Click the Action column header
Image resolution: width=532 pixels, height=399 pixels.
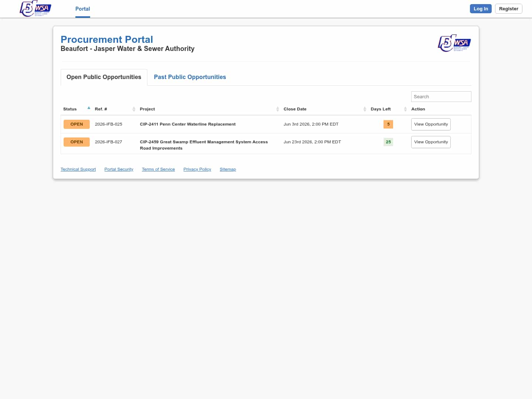pyautogui.click(x=418, y=109)
